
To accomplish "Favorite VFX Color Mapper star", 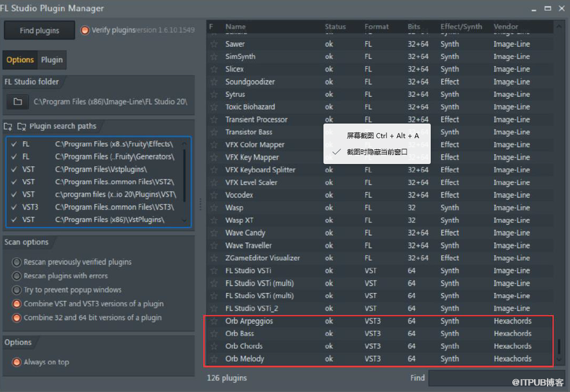I will tap(214, 145).
